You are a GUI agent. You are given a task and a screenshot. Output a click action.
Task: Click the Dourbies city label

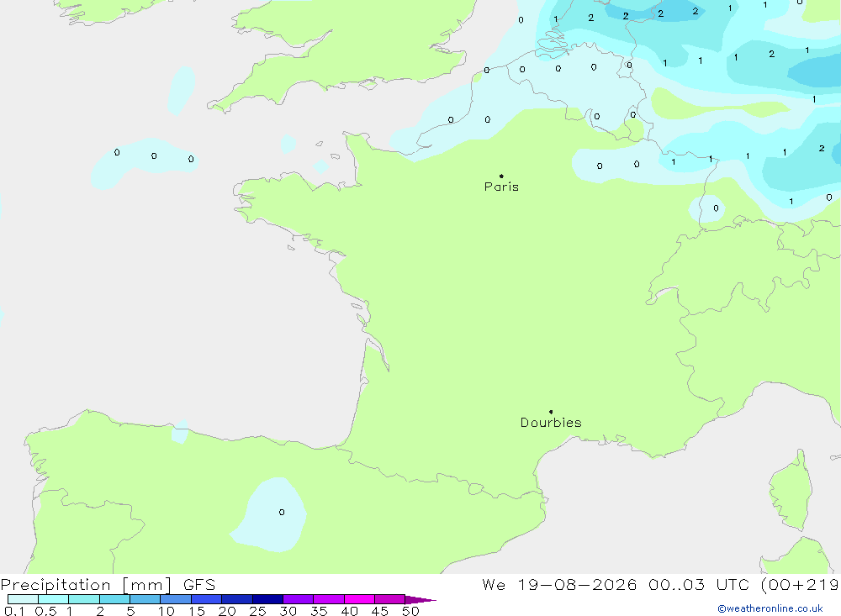(x=551, y=423)
